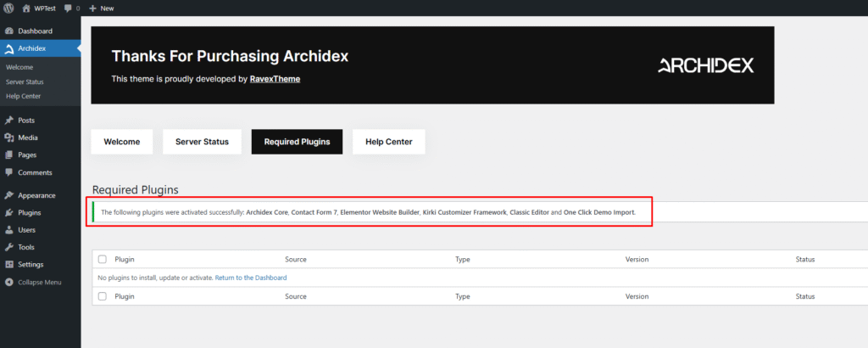The height and width of the screenshot is (348, 868).
Task: Check the top select-all Plugin checkbox
Action: (x=103, y=259)
